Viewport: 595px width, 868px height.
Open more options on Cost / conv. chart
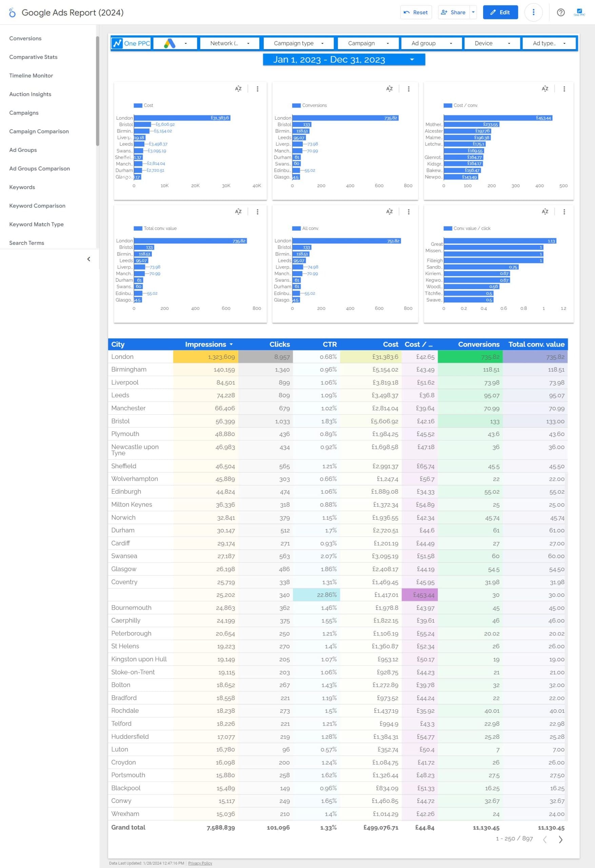click(564, 89)
